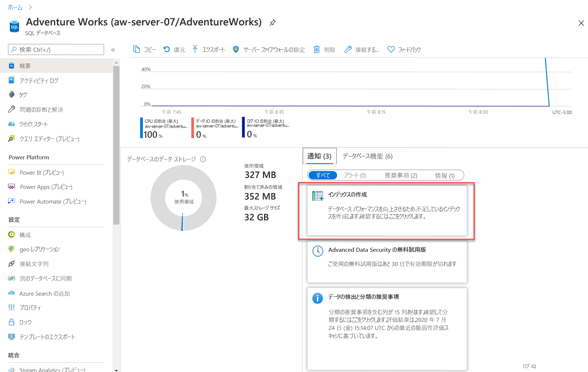Select the 情報 (1) filter

point(445,175)
